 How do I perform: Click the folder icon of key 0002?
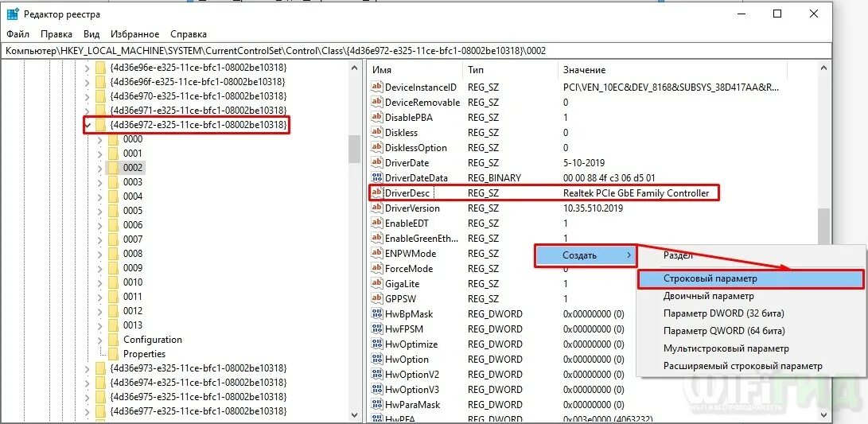click(114, 168)
